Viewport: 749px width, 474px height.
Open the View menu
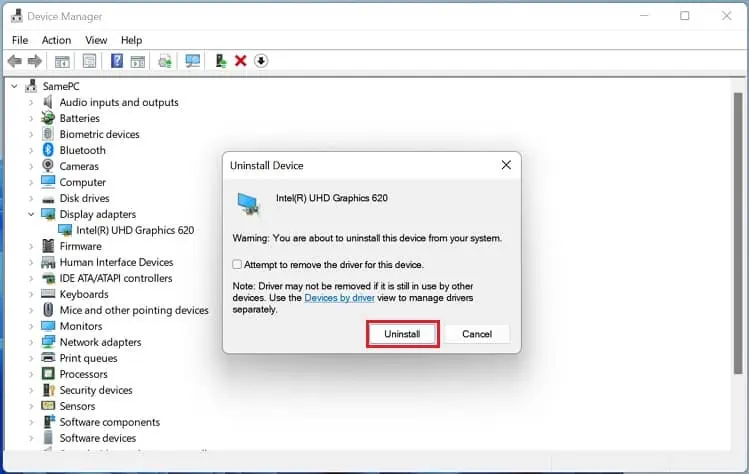tap(96, 40)
